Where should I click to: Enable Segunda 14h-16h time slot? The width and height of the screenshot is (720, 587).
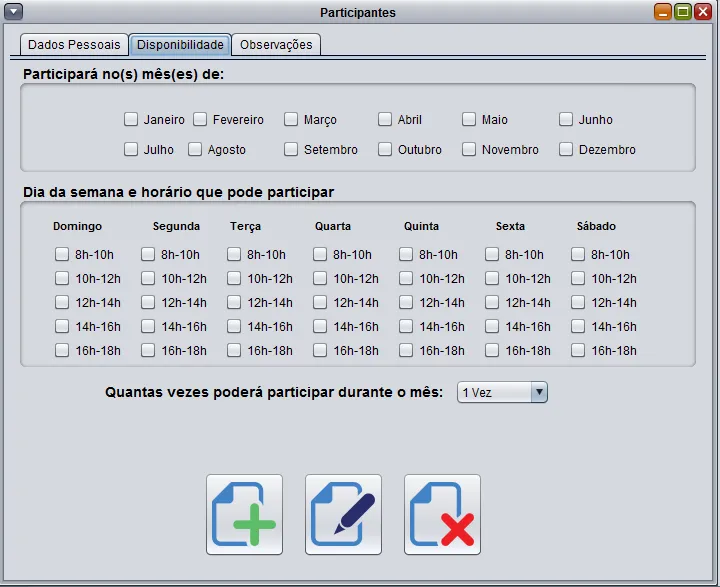[x=148, y=326]
